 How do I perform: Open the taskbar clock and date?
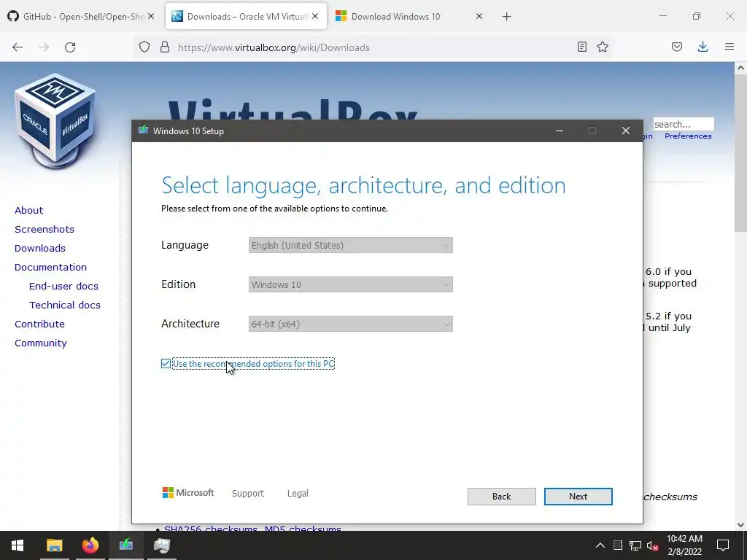click(684, 545)
